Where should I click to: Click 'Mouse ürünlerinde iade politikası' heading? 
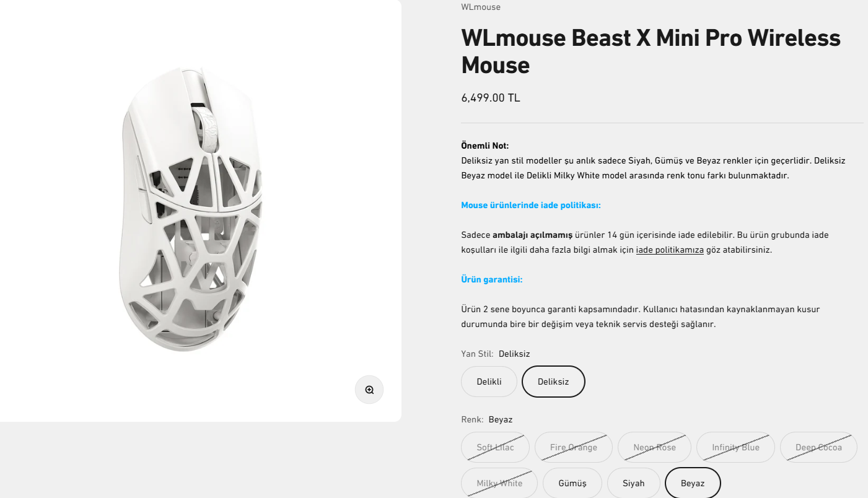[x=530, y=205]
